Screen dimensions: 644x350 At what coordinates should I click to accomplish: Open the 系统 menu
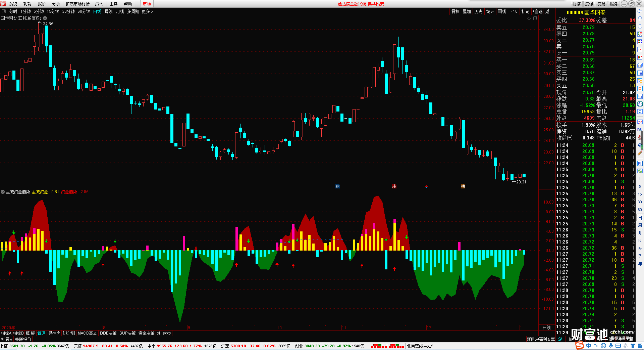click(x=13, y=4)
